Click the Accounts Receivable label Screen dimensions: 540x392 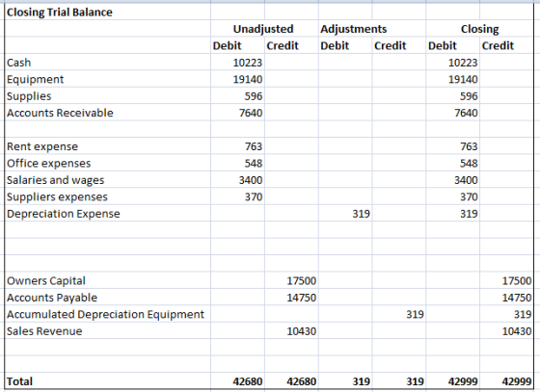point(60,113)
